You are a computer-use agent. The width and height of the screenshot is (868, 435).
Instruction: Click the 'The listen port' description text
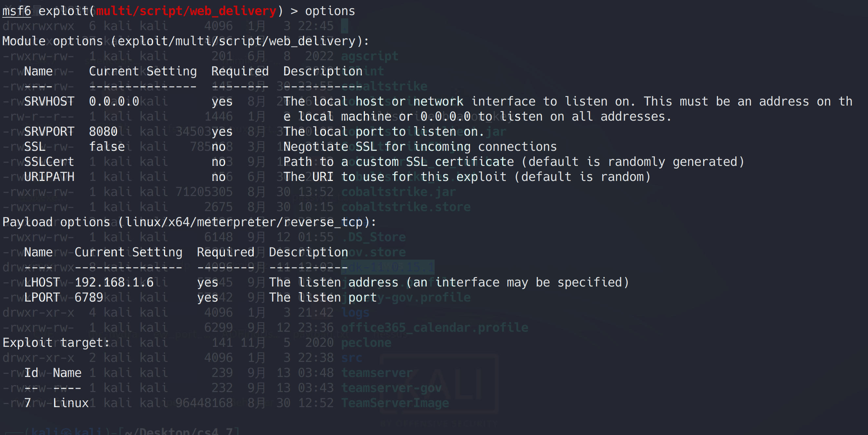[322, 297]
